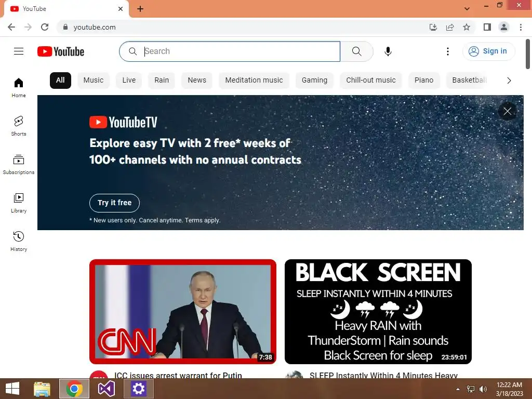Image resolution: width=532 pixels, height=399 pixels.
Task: Select the Music filter chip
Action: [x=94, y=81]
